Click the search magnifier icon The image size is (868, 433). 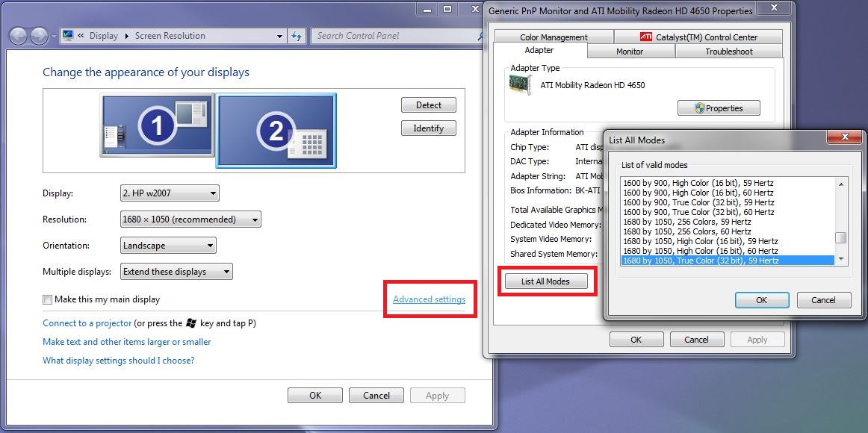pos(482,36)
